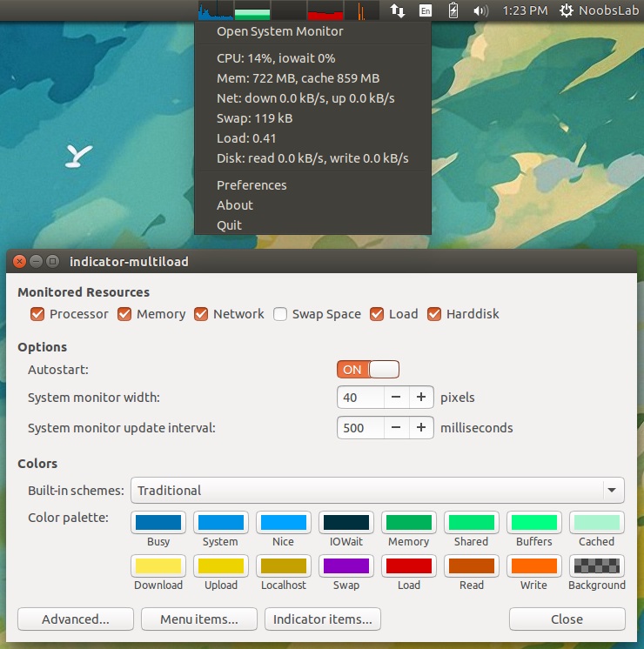
Task: Click the update interval value field
Action: 360,427
